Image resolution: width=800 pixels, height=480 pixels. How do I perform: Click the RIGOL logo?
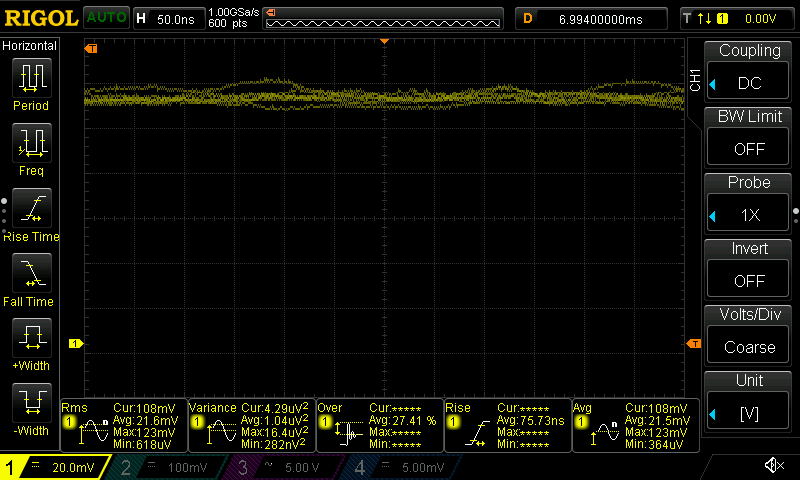point(41,18)
